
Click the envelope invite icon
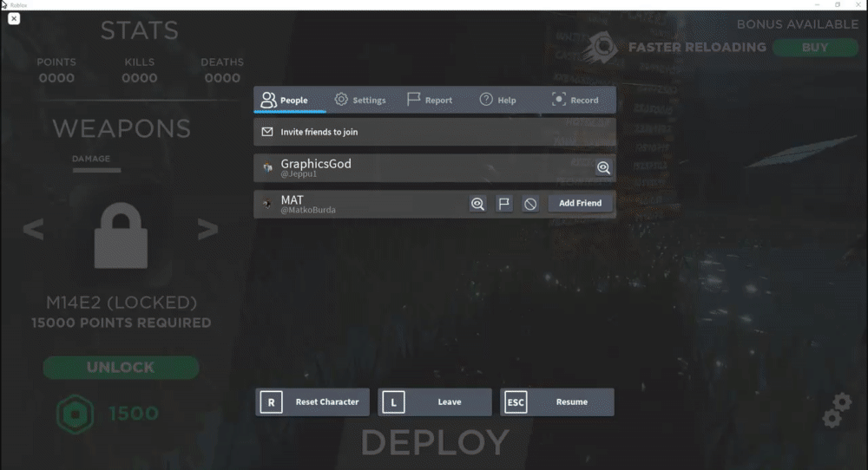tap(267, 132)
